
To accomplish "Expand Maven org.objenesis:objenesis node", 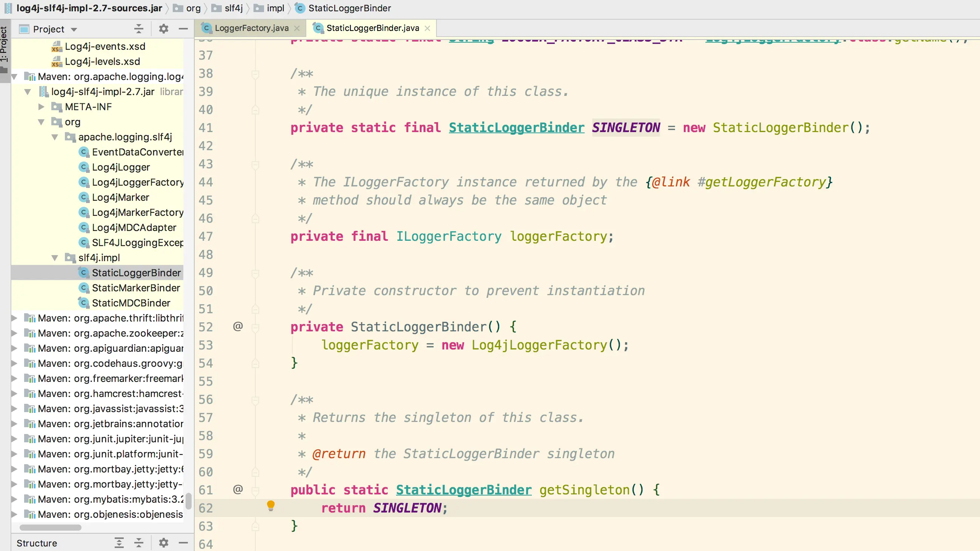I will coord(14,514).
